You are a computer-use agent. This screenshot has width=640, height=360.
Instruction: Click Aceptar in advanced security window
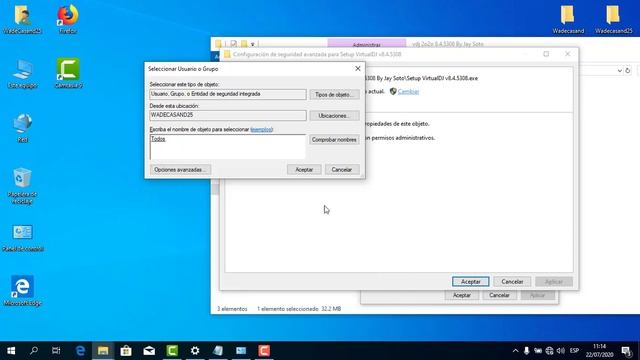coord(470,282)
